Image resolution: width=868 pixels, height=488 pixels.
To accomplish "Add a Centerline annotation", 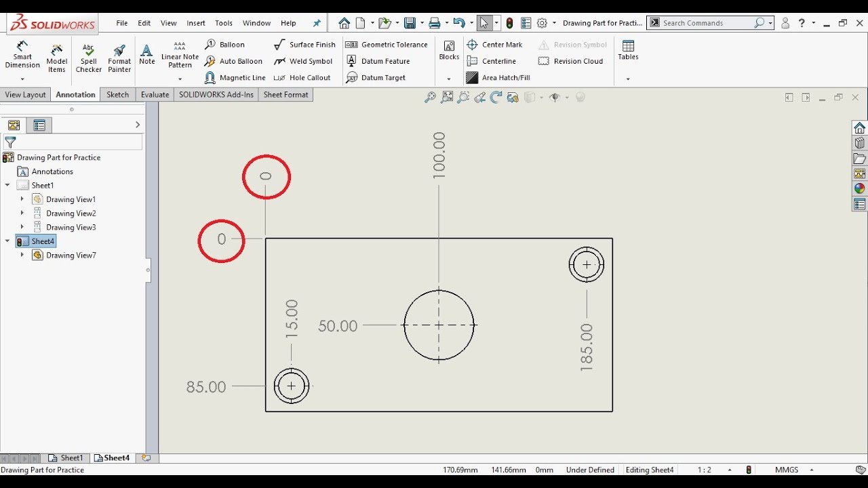I will [492, 61].
